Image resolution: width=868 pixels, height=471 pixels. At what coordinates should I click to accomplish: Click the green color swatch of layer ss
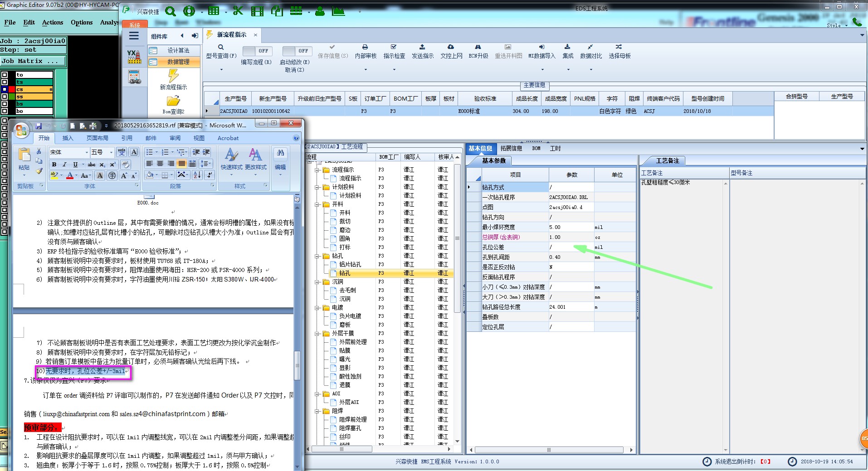tap(12, 97)
